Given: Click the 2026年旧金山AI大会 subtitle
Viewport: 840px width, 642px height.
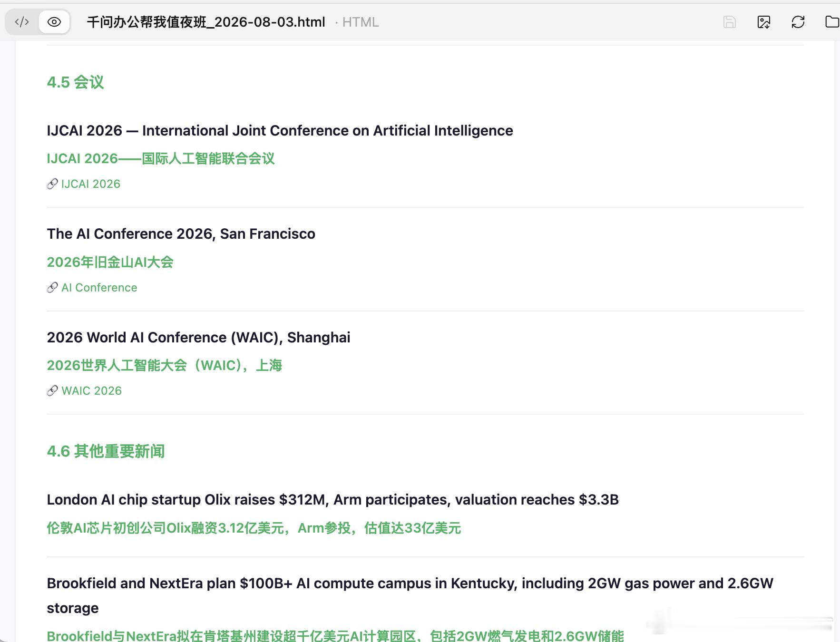Looking at the screenshot, I should click(x=110, y=262).
